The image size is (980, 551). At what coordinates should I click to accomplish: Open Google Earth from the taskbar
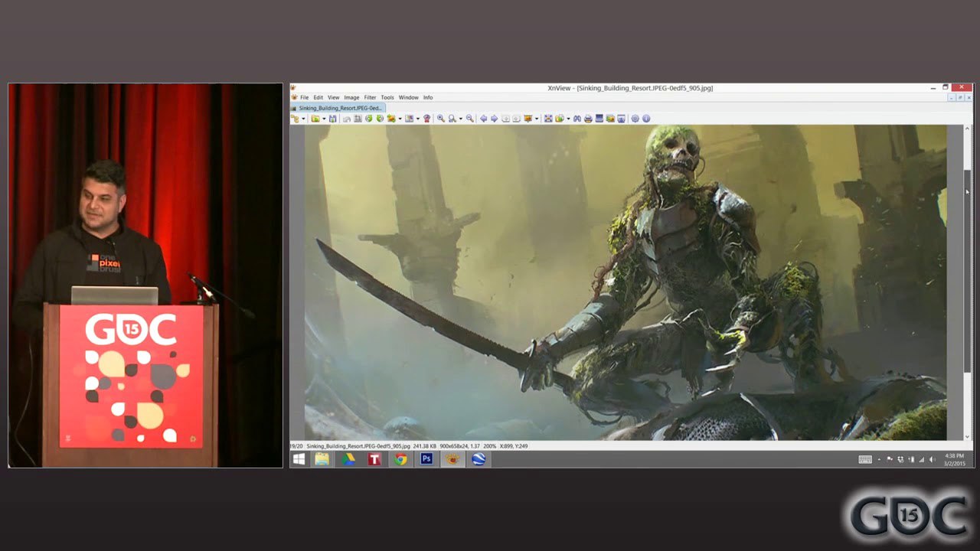[x=479, y=459]
